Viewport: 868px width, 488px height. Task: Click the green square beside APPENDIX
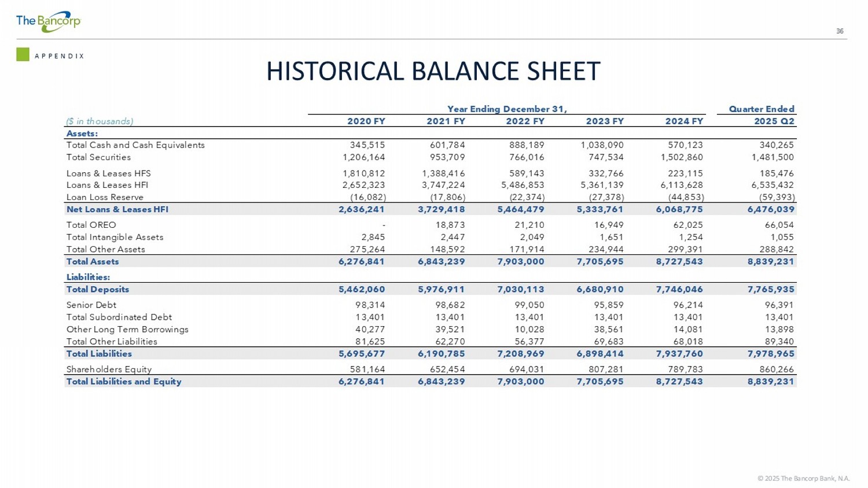(23, 54)
